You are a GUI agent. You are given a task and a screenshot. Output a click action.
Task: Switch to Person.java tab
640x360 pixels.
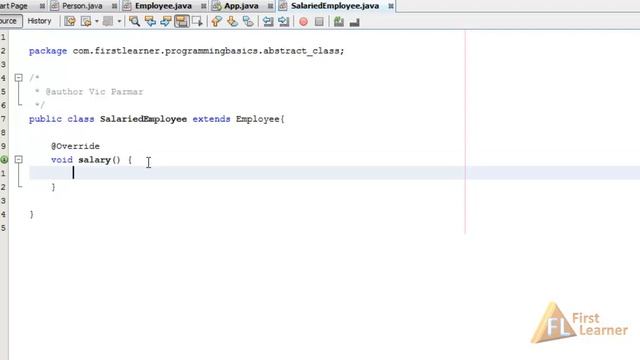pos(82,6)
